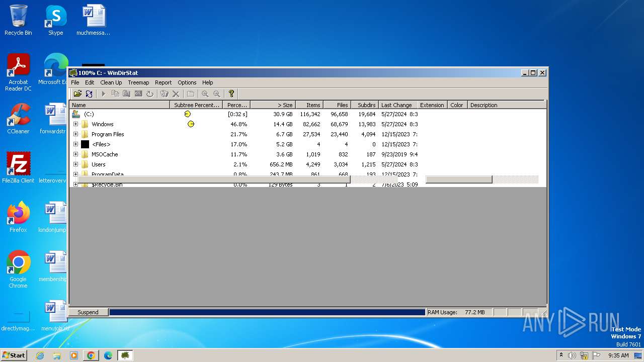
Task: Sort by the Items column header
Action: (x=309, y=105)
